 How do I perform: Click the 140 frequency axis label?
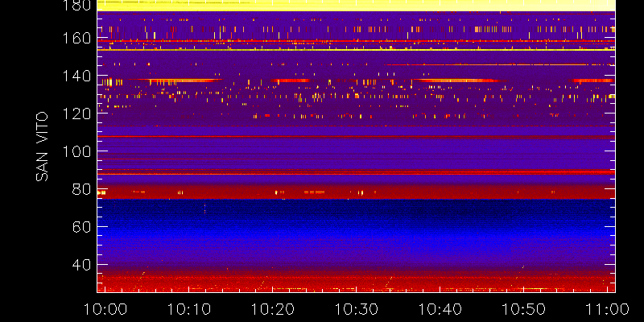(x=76, y=76)
